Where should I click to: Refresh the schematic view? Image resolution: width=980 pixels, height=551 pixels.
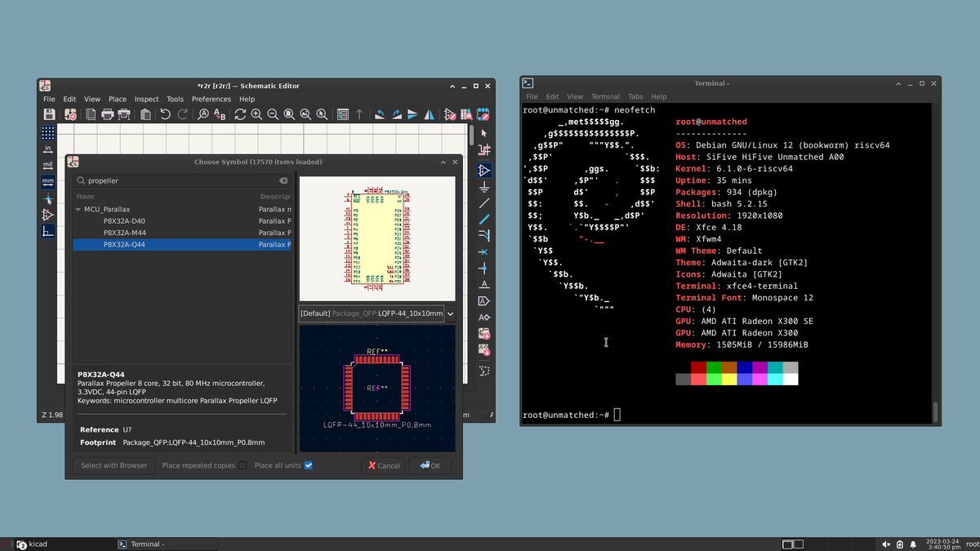coord(240,115)
